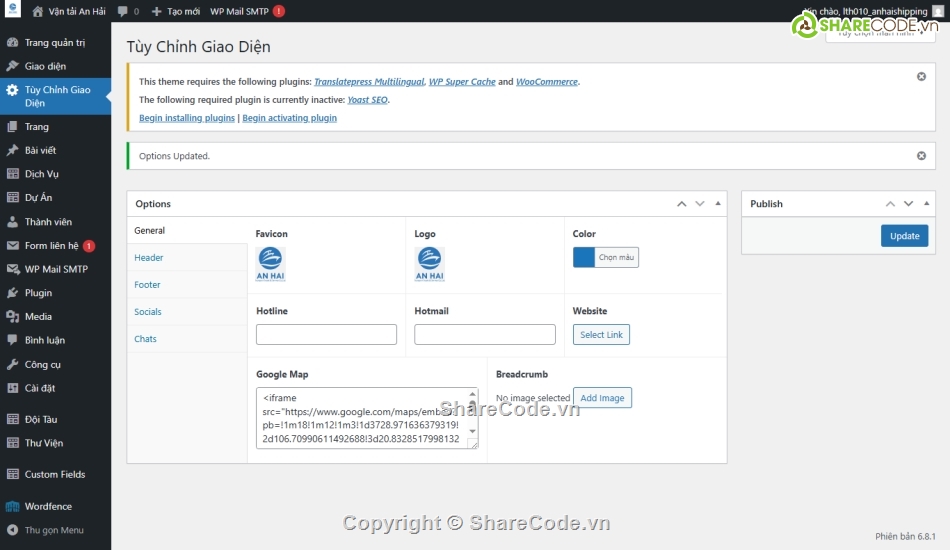Click the Select Link button
Image resolution: width=950 pixels, height=550 pixels.
click(x=601, y=334)
